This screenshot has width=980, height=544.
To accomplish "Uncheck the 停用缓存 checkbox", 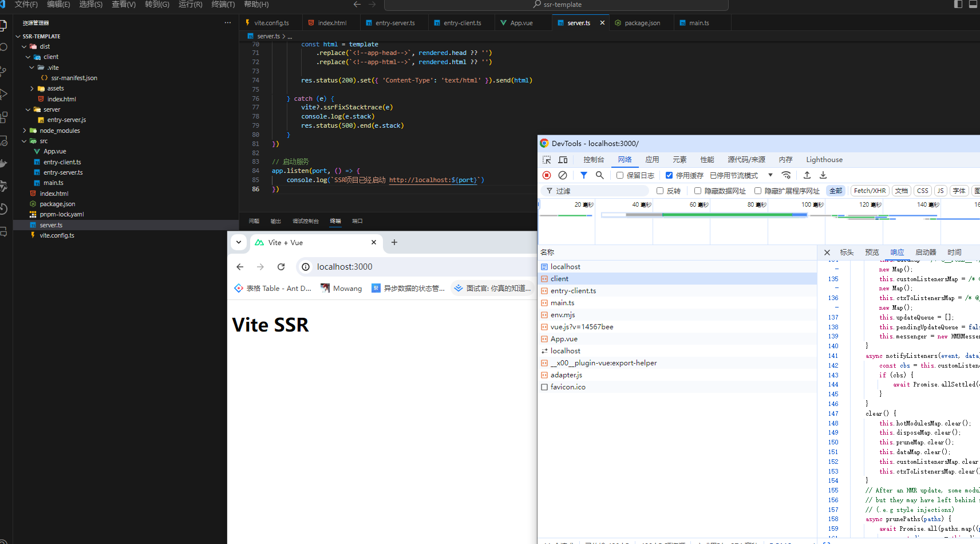I will tap(669, 175).
